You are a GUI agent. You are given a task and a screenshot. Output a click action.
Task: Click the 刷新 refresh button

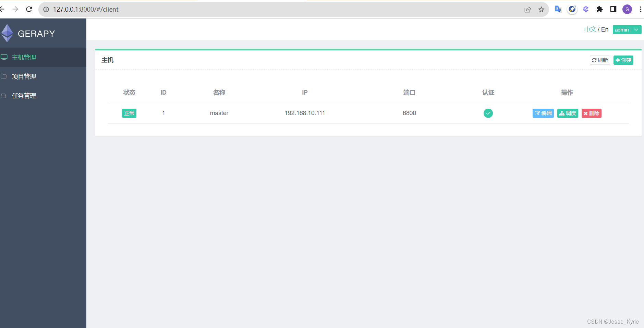point(600,60)
